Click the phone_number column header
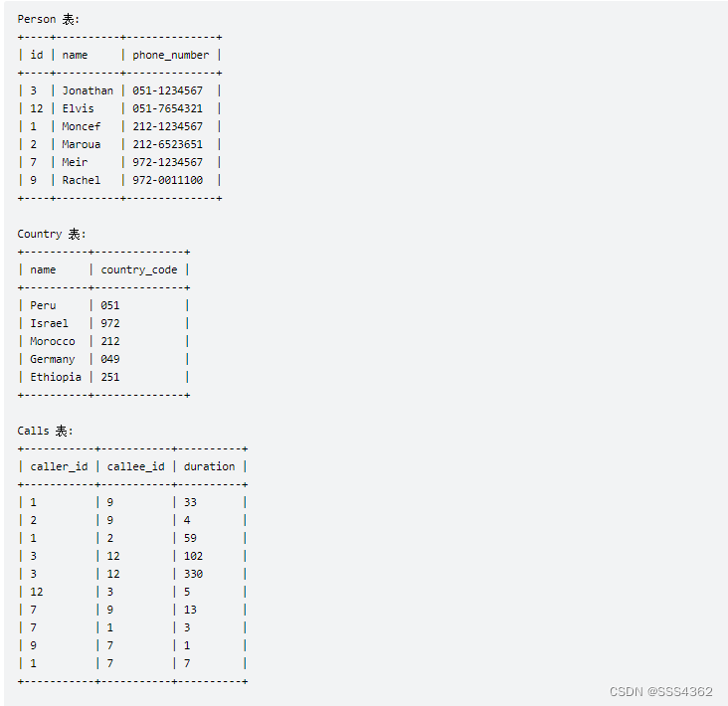Viewport: 728px width, 706px height. 170,55
